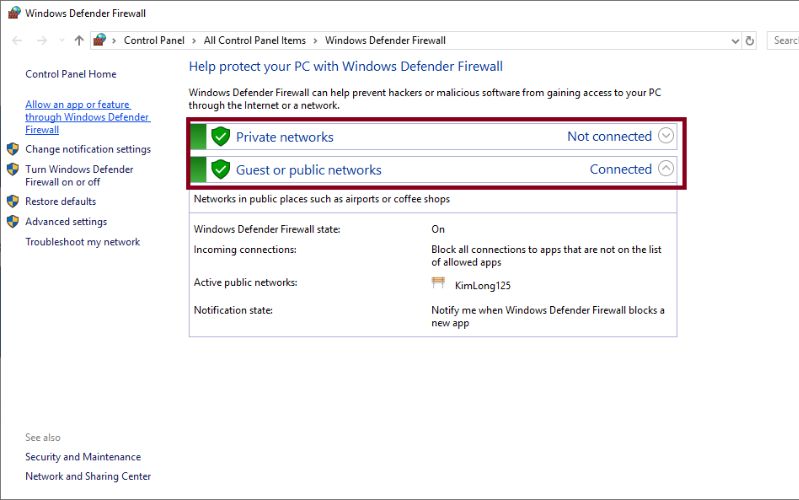Image resolution: width=799 pixels, height=500 pixels.
Task: Click the KimLong125 network bench icon
Action: click(x=438, y=283)
